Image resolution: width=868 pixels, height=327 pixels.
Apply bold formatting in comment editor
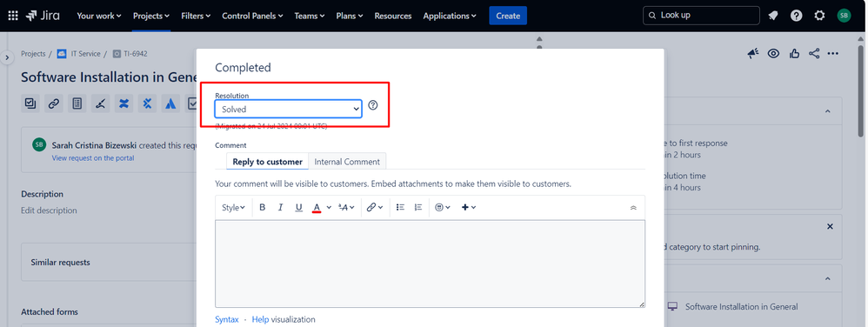click(x=263, y=208)
